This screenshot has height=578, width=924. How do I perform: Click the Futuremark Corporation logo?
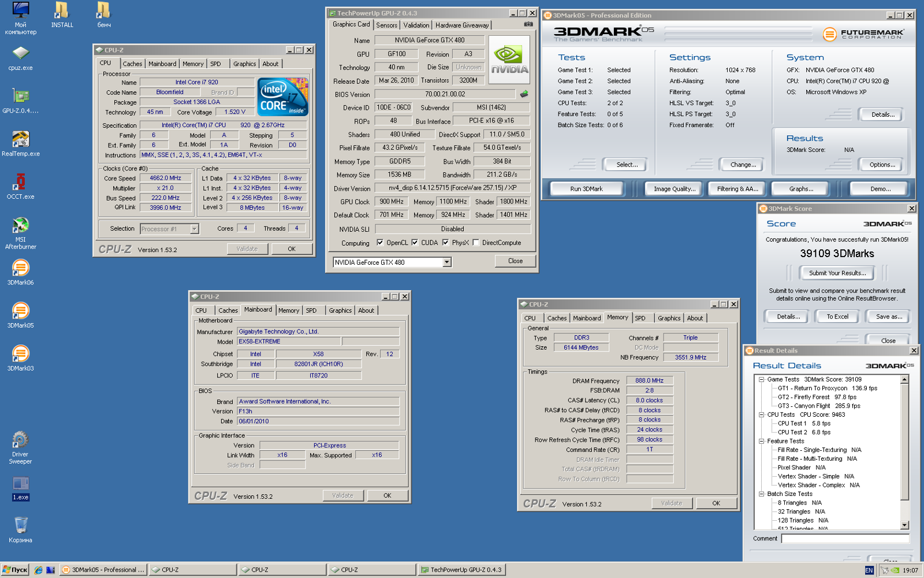point(863,34)
